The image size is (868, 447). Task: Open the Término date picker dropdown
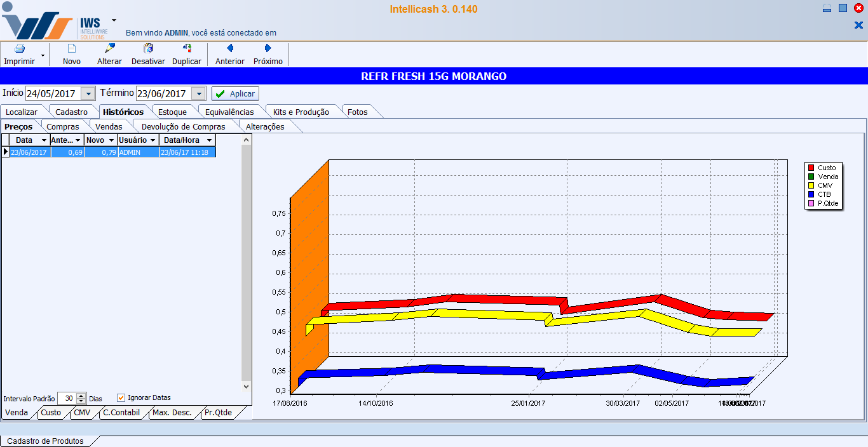coord(199,93)
